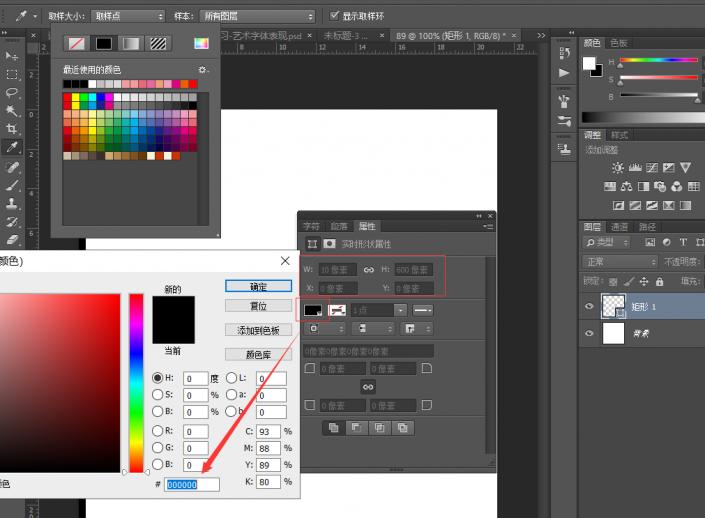705x518 pixels.
Task: Click the 确定 OK button
Action: coord(259,286)
